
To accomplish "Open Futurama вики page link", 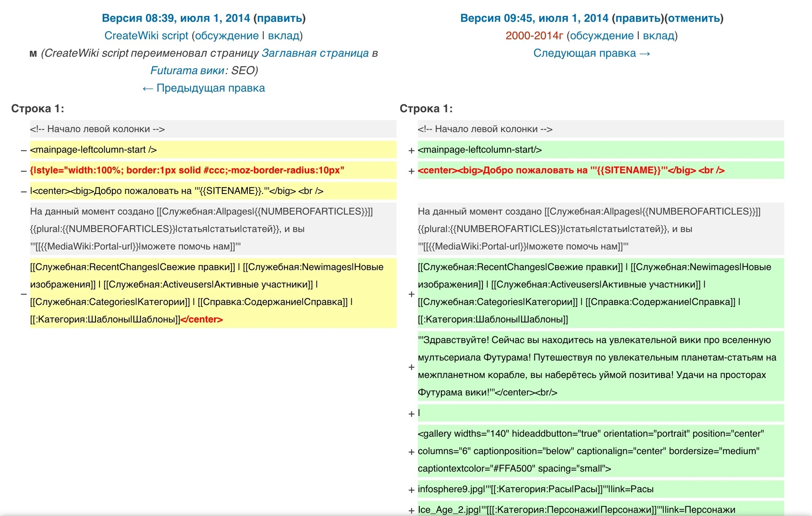I will [x=187, y=71].
